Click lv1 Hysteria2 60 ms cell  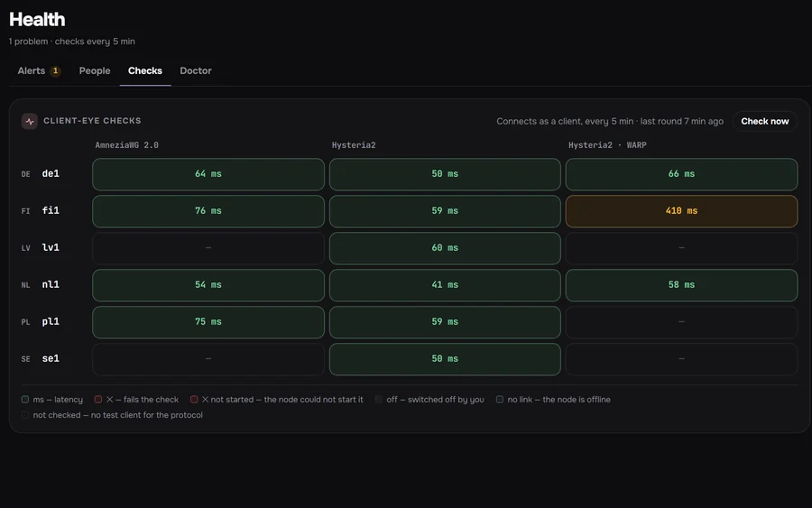tap(445, 248)
